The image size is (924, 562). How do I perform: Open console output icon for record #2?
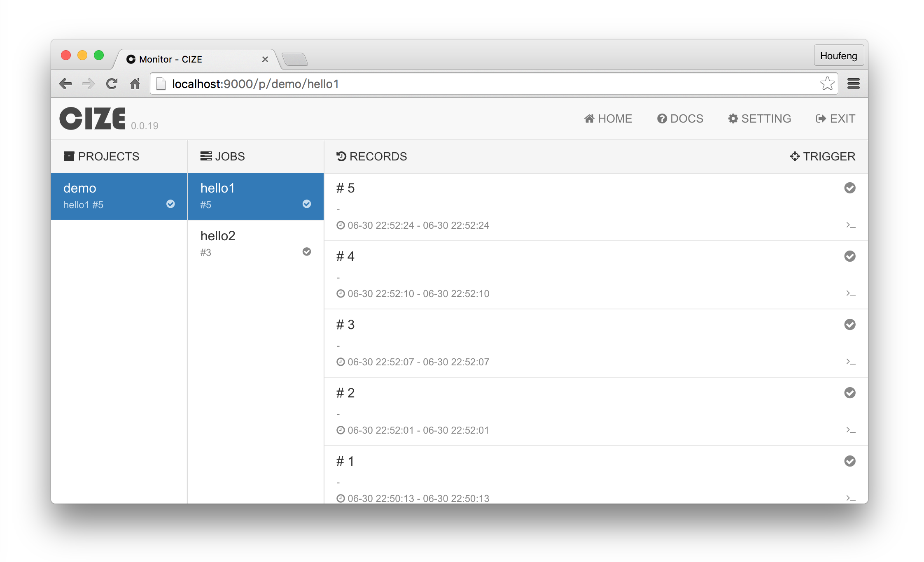click(850, 430)
